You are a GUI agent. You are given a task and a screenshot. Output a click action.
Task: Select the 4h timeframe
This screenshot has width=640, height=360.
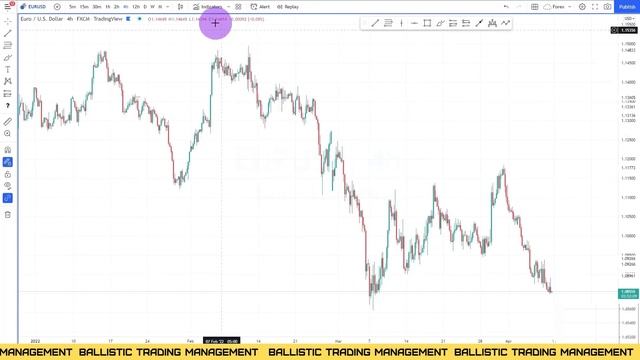point(126,7)
